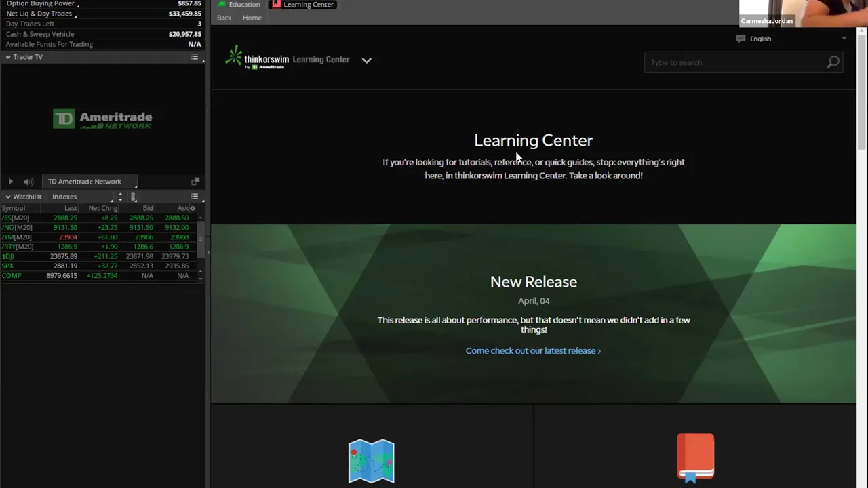Viewport: 868px width, 488px height.
Task: Select the /RTY[M20] watchlist row
Action: (100, 247)
